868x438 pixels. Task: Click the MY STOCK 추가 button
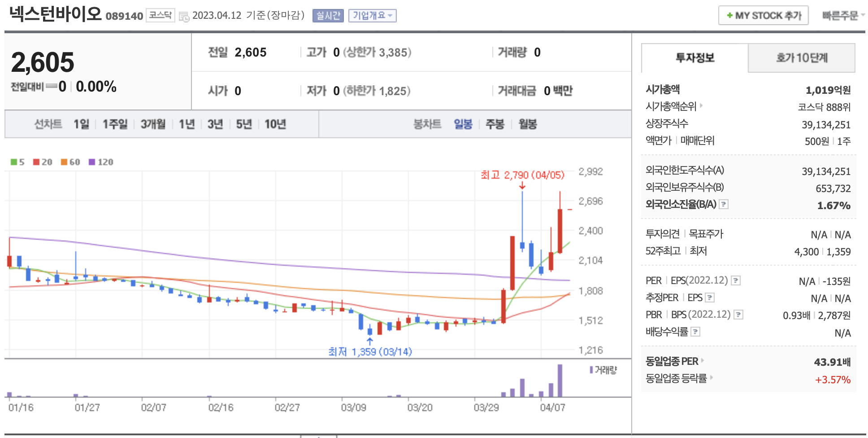click(x=763, y=16)
